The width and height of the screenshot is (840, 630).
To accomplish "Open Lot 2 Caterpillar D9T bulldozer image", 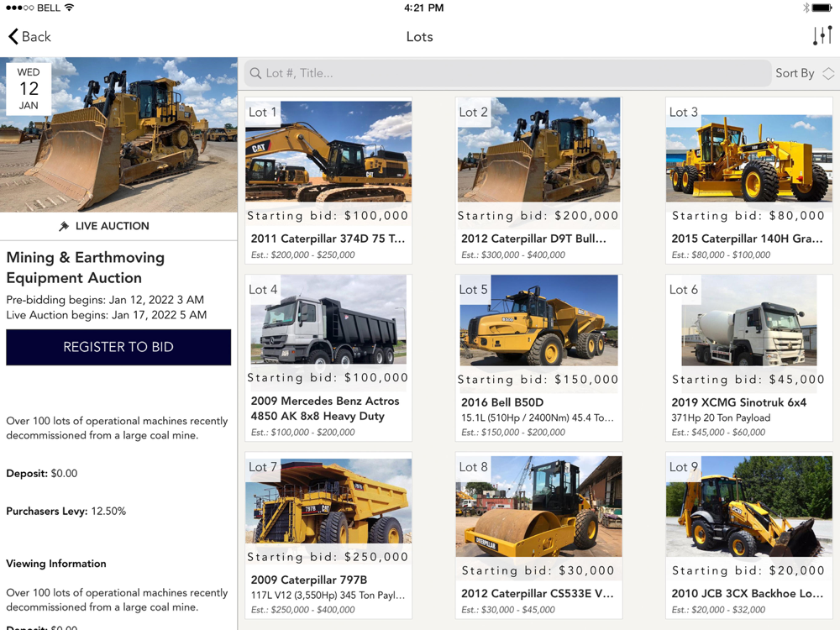I will pyautogui.click(x=538, y=150).
